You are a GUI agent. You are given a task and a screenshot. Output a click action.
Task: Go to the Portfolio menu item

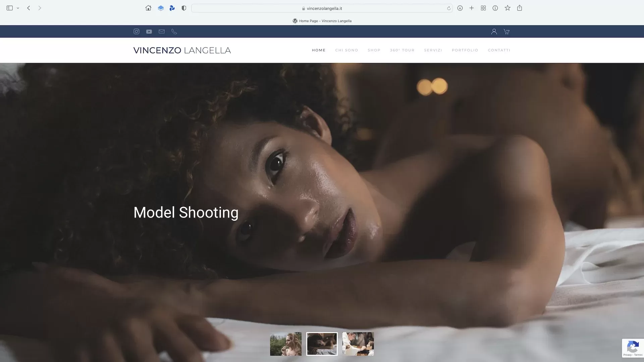click(x=465, y=50)
